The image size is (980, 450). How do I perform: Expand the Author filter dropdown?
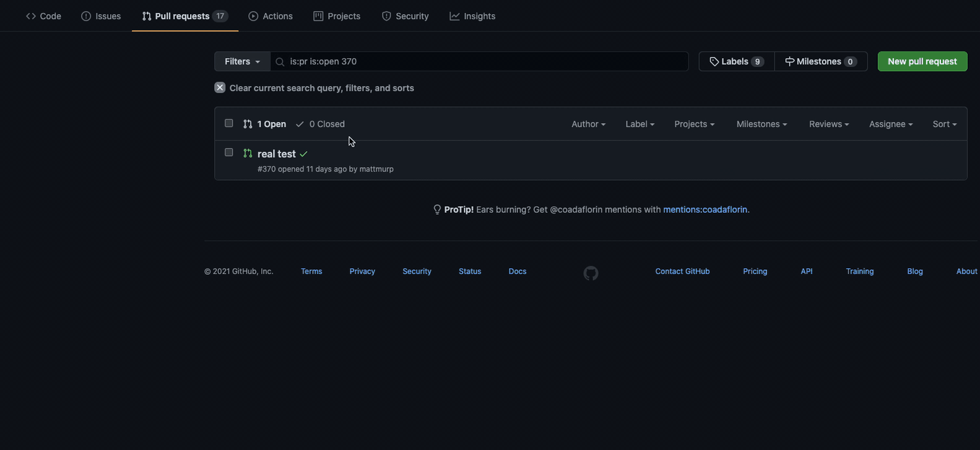click(588, 124)
